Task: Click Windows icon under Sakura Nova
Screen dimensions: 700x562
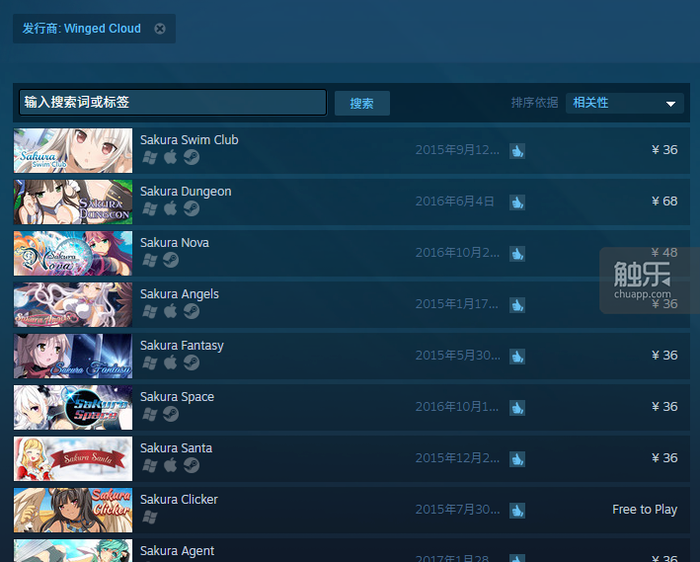Action: click(x=150, y=260)
